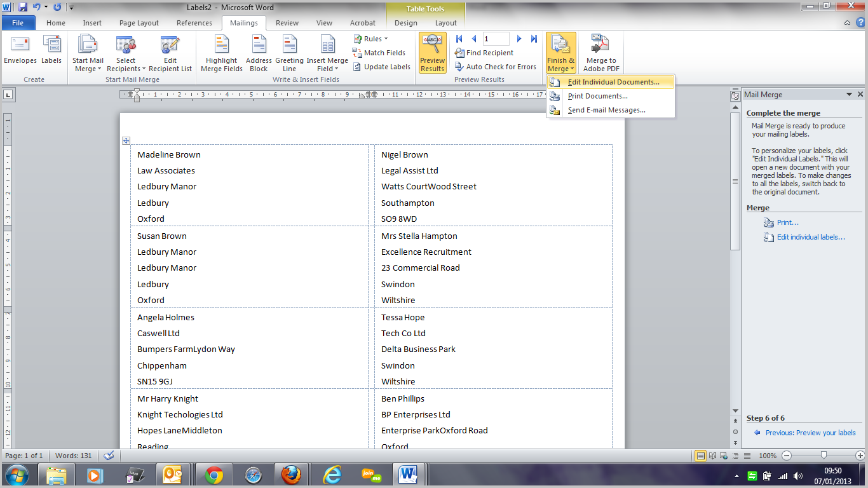Image resolution: width=868 pixels, height=488 pixels.
Task: Choose Edit Individual Documents menu item
Action: (610, 82)
